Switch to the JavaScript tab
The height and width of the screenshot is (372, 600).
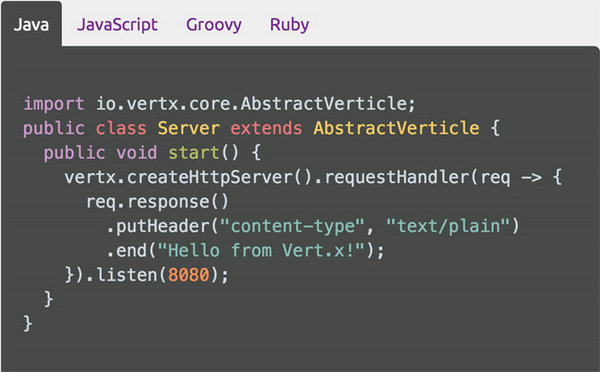[x=117, y=25]
